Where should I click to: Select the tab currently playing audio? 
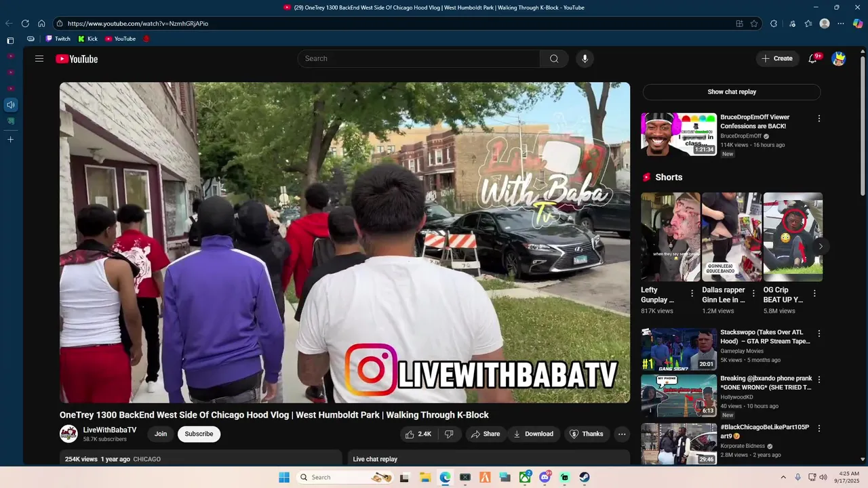click(x=10, y=105)
